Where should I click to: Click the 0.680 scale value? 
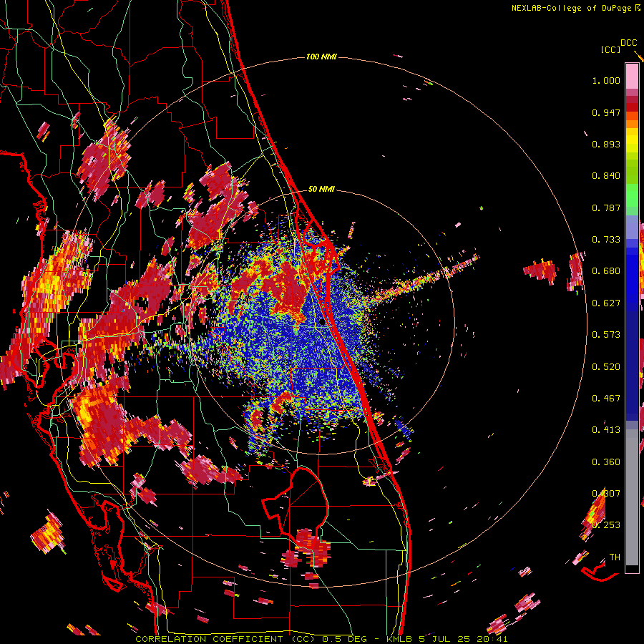click(606, 271)
